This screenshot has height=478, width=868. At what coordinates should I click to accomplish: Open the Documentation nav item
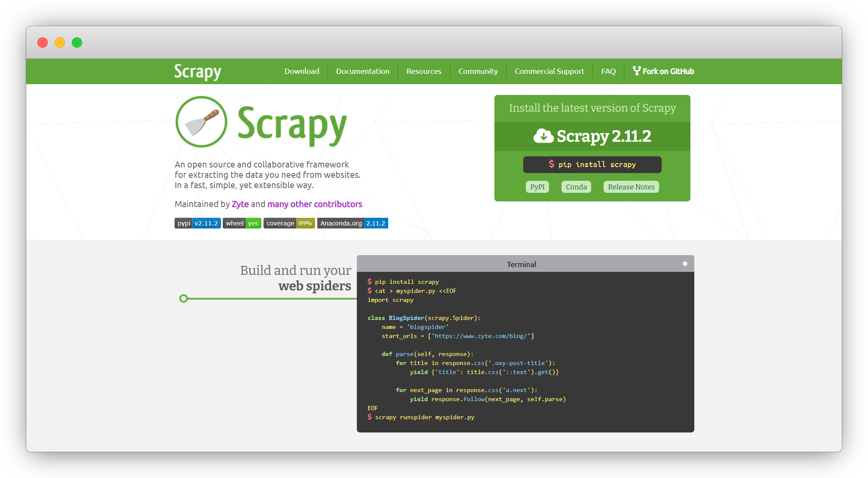click(363, 71)
